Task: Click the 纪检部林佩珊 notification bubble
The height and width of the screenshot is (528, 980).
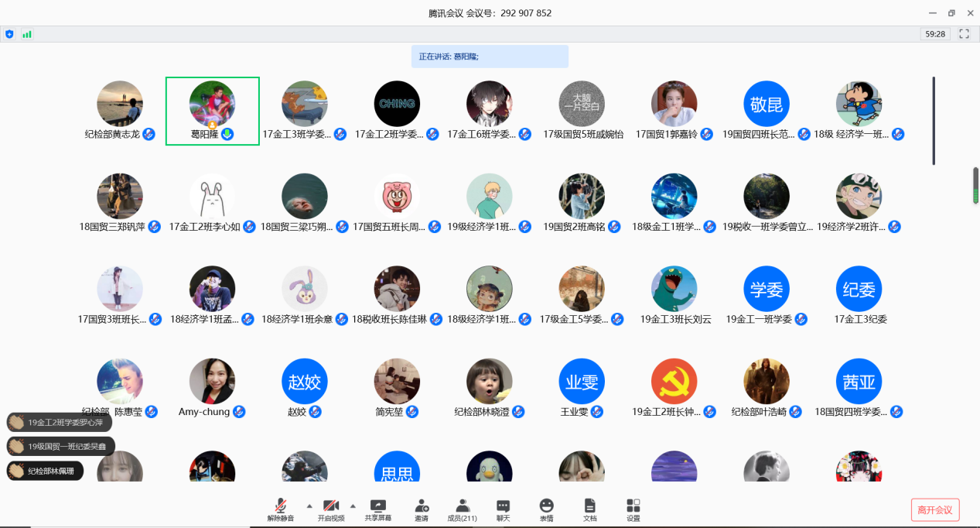Action: [45, 471]
